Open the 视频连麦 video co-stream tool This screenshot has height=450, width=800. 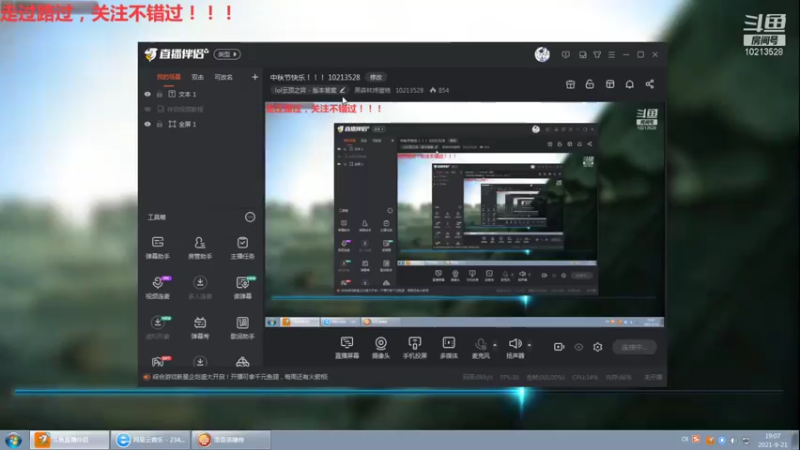tap(158, 287)
